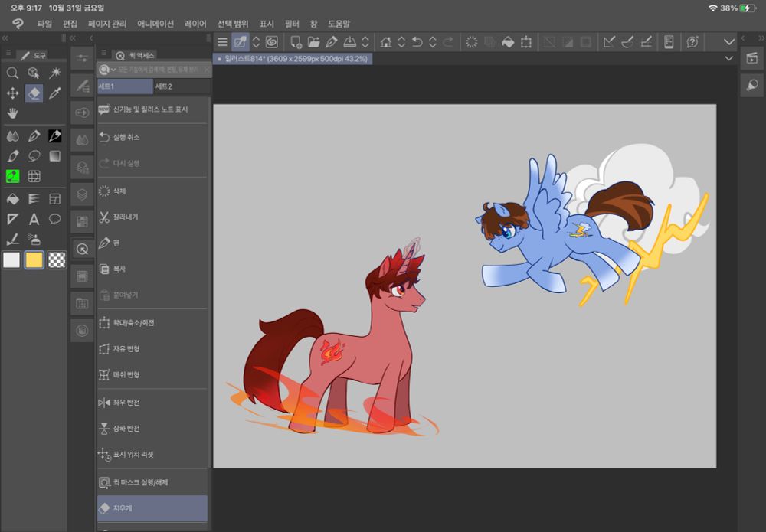The image size is (766, 532).
Task: Click the undo arrow in the top command bar
Action: pyautogui.click(x=417, y=42)
